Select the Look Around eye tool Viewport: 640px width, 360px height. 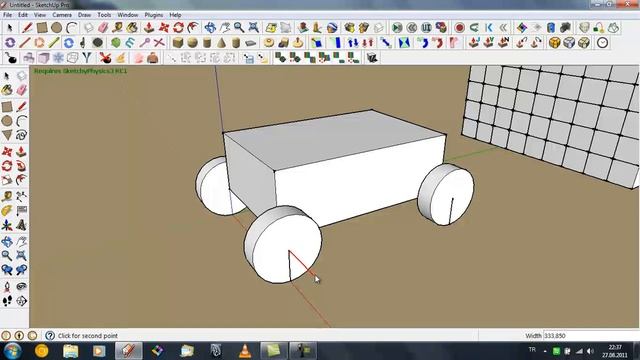tap(21, 287)
